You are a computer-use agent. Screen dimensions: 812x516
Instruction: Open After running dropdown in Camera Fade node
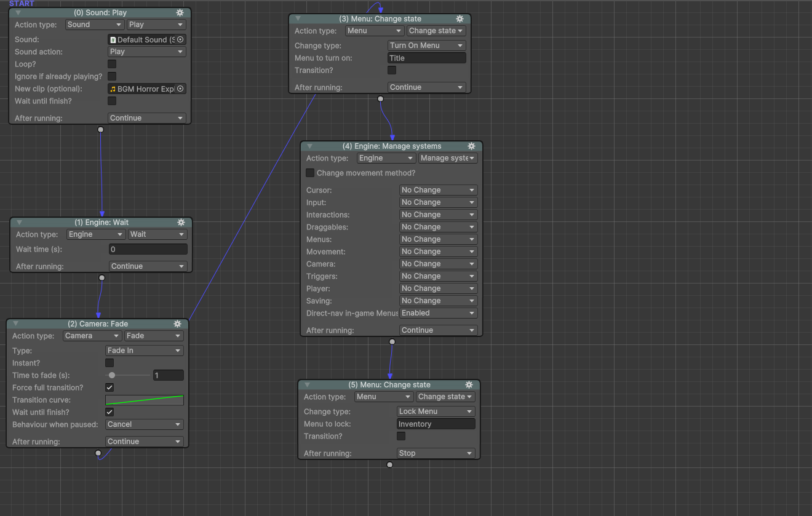[x=144, y=442]
